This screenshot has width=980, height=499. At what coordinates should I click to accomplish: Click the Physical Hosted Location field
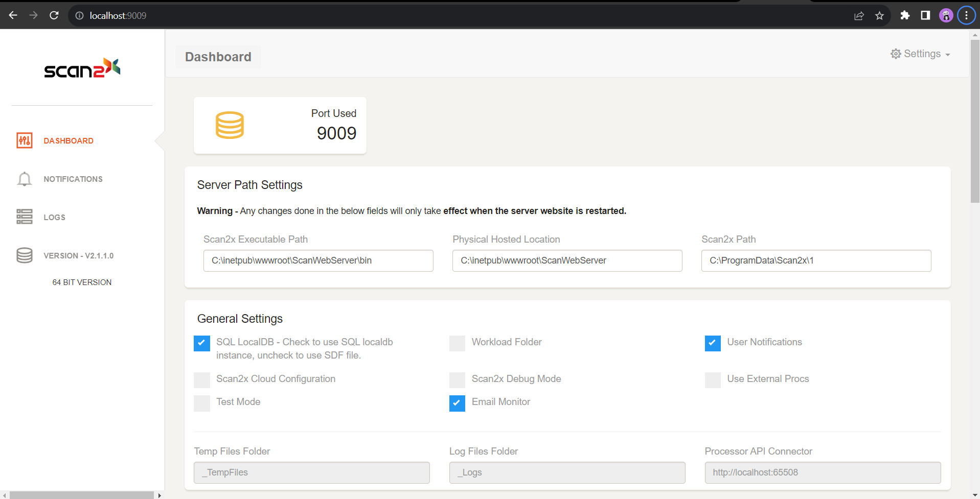pos(567,260)
